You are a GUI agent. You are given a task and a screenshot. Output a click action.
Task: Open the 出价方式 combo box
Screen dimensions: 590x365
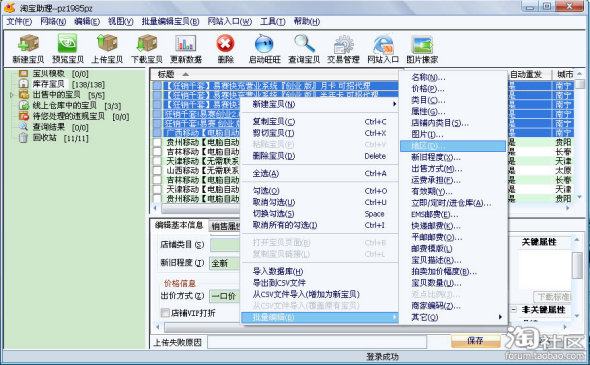pos(225,296)
